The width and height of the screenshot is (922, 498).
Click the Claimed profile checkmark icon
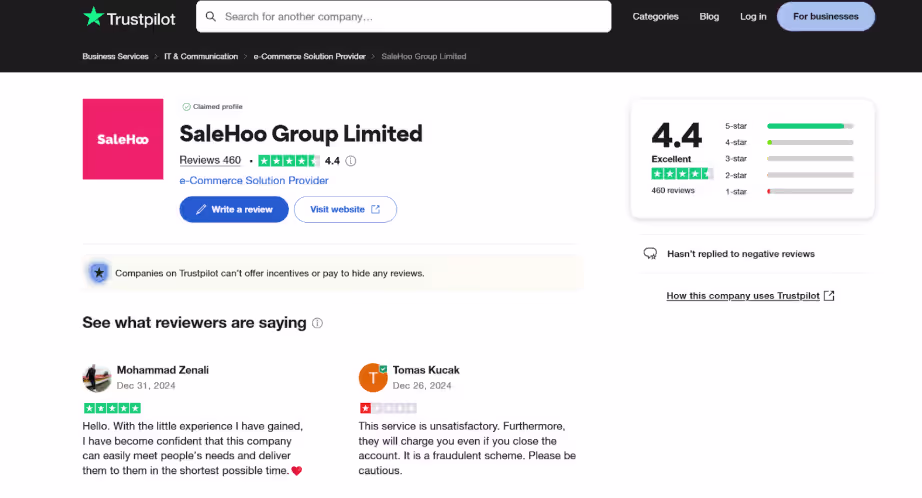pos(186,107)
